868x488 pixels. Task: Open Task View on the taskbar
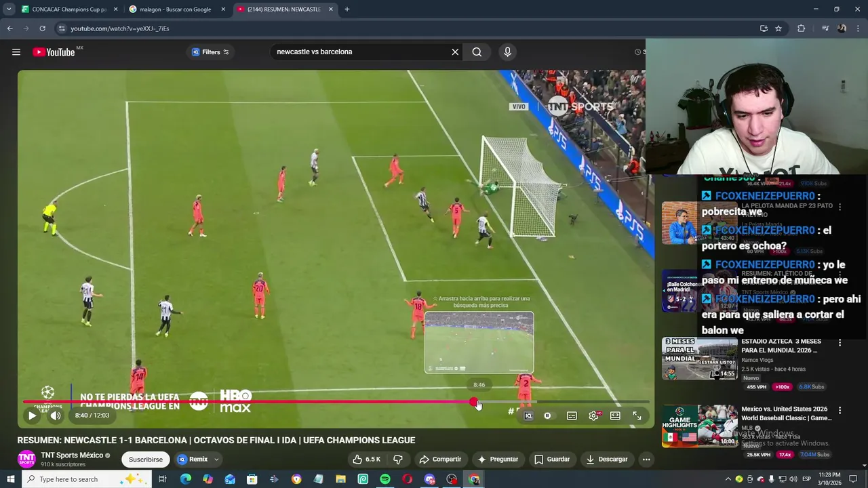point(163,479)
